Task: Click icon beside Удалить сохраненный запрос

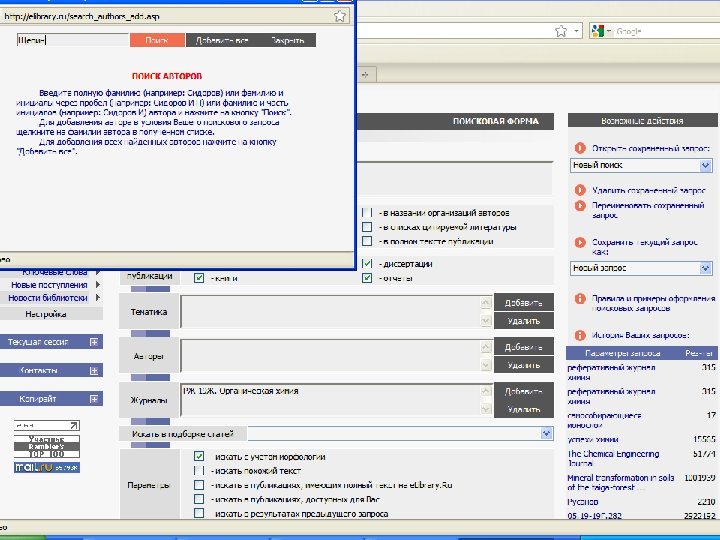Action: point(580,190)
